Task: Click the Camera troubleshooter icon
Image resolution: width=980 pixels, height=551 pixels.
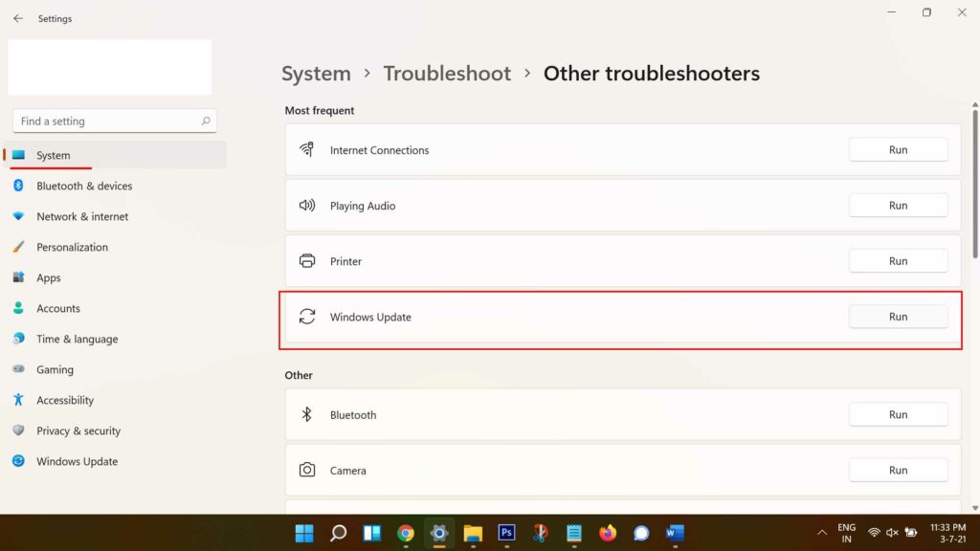Action: [x=307, y=470]
